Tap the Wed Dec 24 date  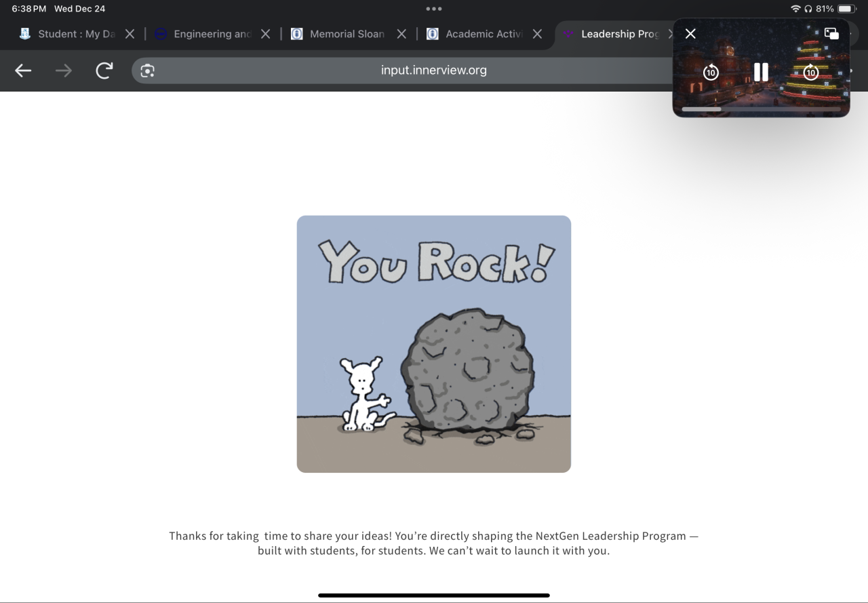coord(79,9)
